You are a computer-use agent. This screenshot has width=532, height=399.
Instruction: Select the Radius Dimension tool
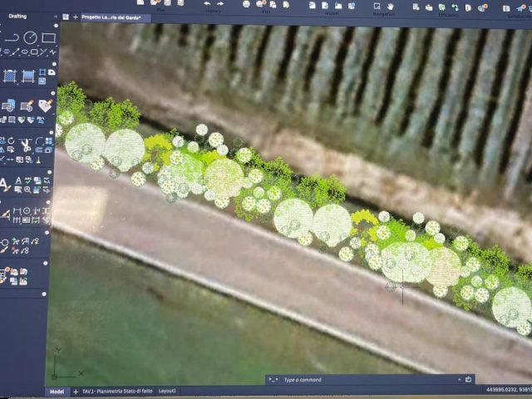pyautogui.click(x=27, y=211)
